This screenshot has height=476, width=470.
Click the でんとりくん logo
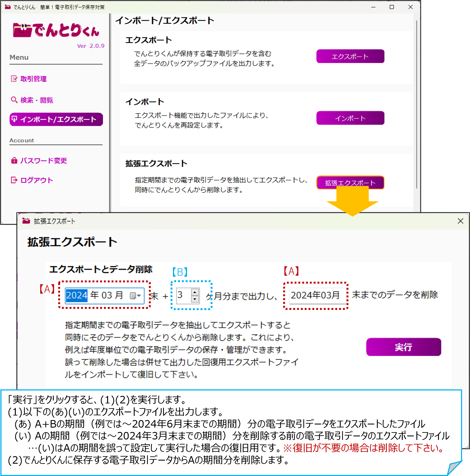click(56, 30)
